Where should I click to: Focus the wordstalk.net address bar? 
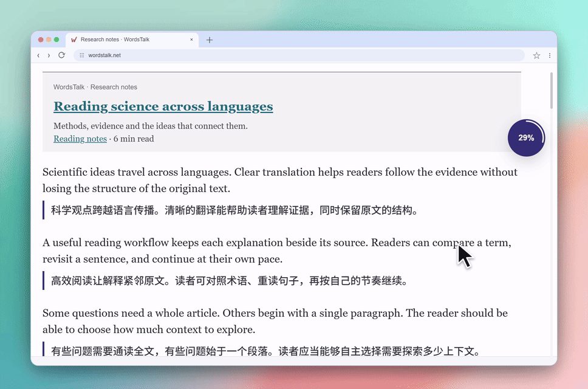299,55
